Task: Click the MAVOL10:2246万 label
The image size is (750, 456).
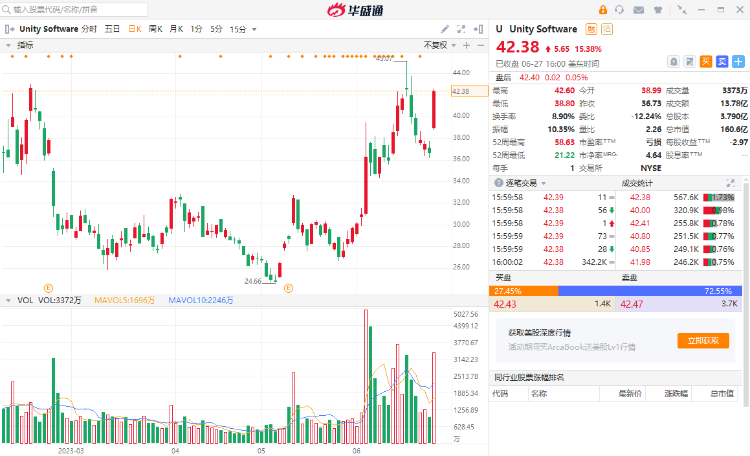Action: pyautogui.click(x=201, y=300)
